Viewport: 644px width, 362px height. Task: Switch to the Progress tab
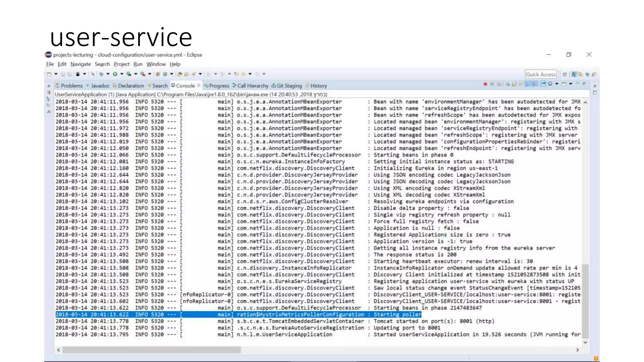click(x=216, y=86)
